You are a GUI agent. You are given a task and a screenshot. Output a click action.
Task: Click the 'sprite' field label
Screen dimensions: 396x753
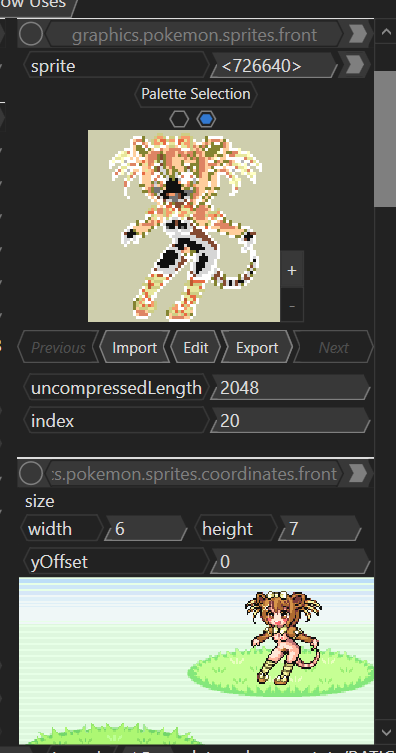click(53, 66)
